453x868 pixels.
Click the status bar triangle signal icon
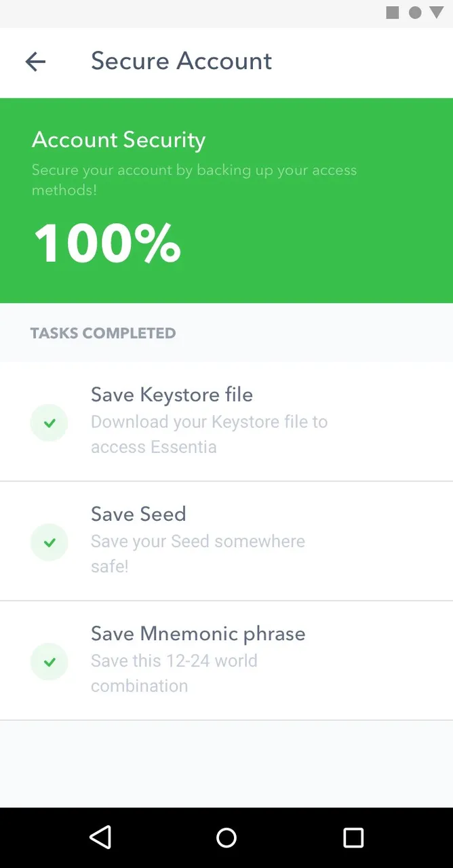pos(436,12)
